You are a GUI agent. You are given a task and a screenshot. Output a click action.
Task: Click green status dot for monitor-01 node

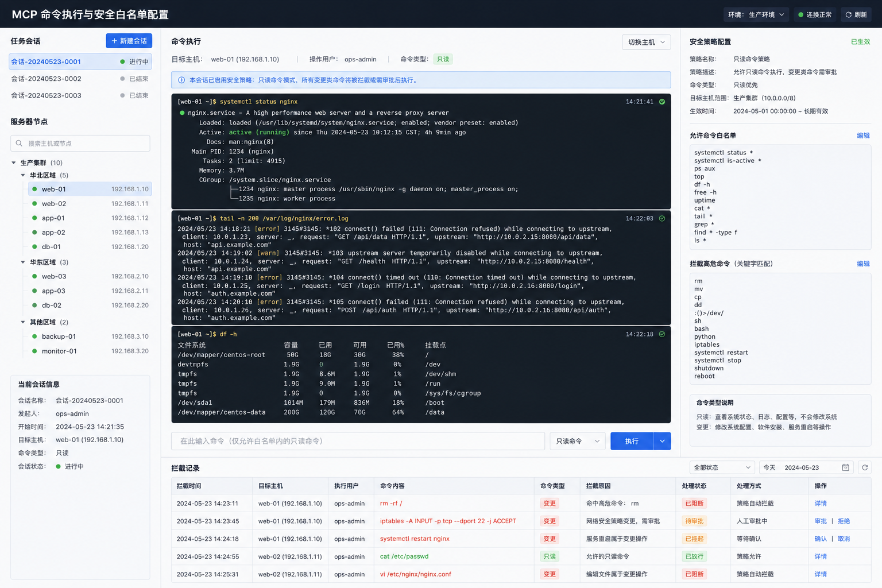pyautogui.click(x=34, y=351)
